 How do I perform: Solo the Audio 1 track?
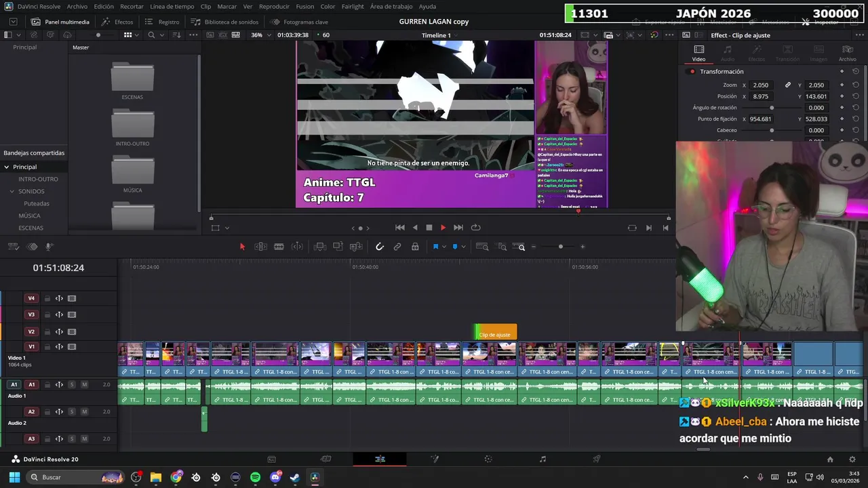point(71,384)
